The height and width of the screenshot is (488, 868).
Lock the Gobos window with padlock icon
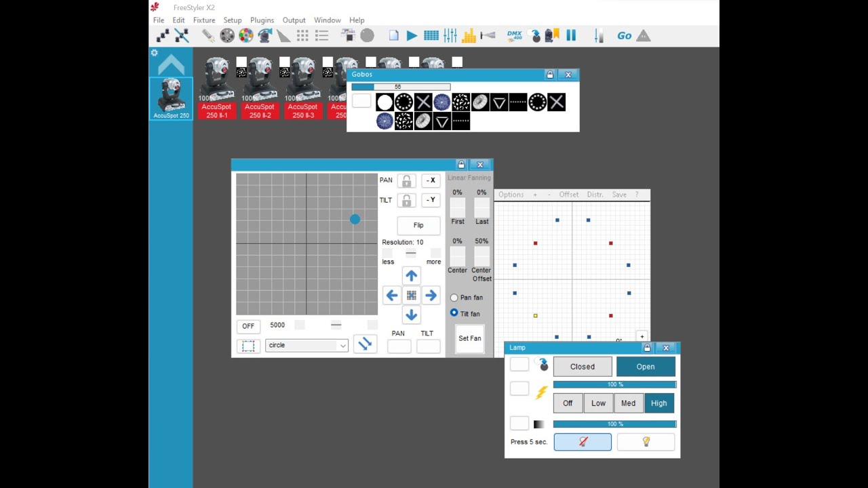click(x=550, y=75)
